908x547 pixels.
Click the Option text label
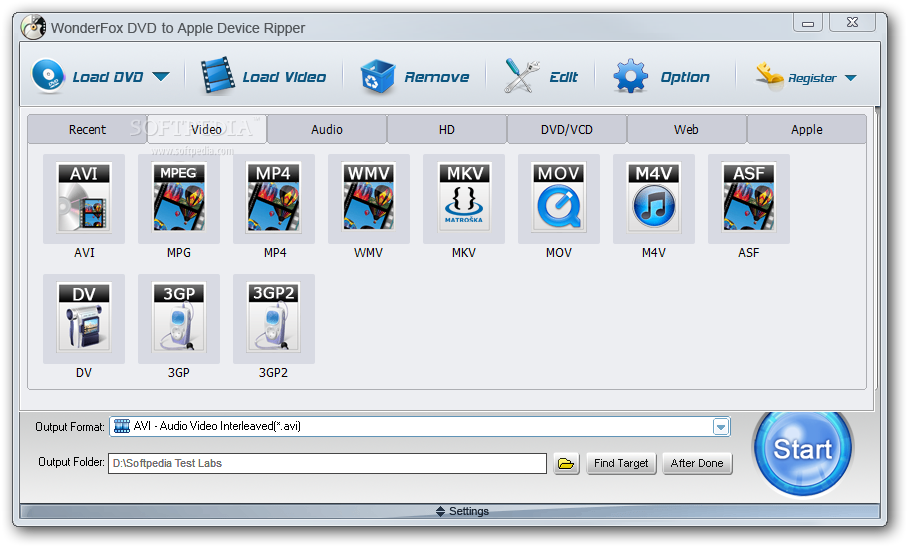coord(685,77)
